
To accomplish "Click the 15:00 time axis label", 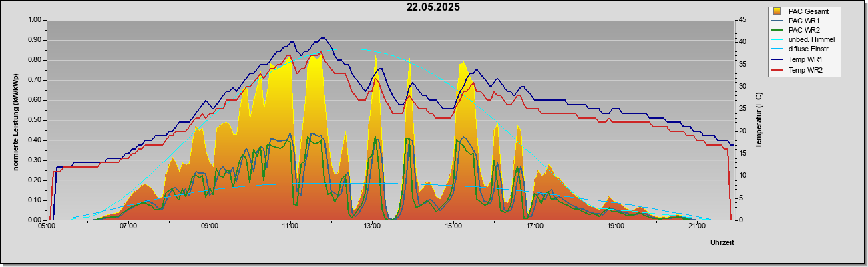I will coord(453,226).
